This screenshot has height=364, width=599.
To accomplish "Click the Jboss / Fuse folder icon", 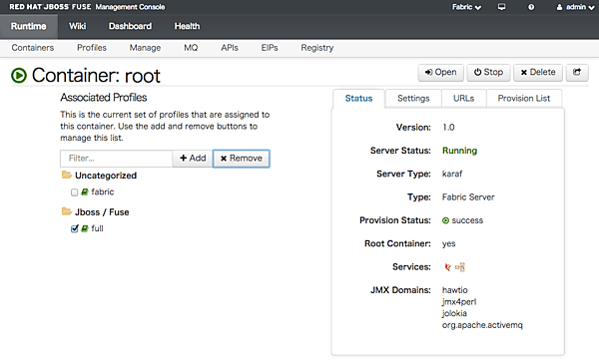I will (67, 211).
